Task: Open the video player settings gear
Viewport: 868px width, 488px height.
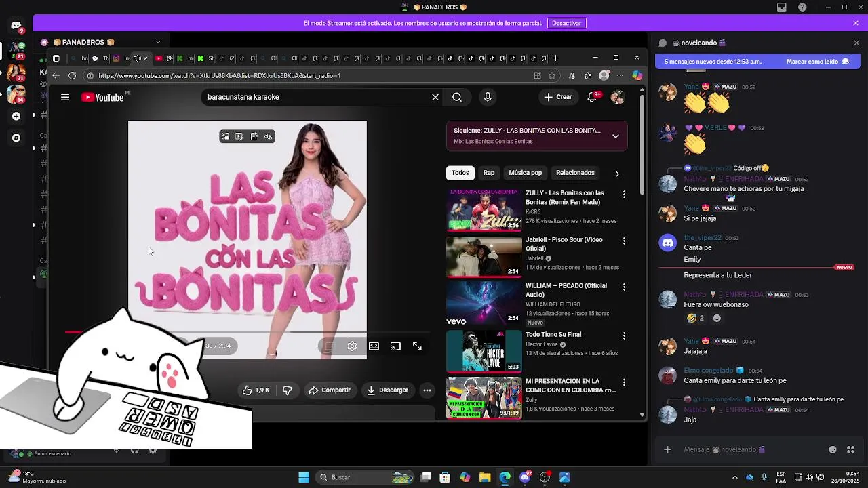Action: (352, 346)
